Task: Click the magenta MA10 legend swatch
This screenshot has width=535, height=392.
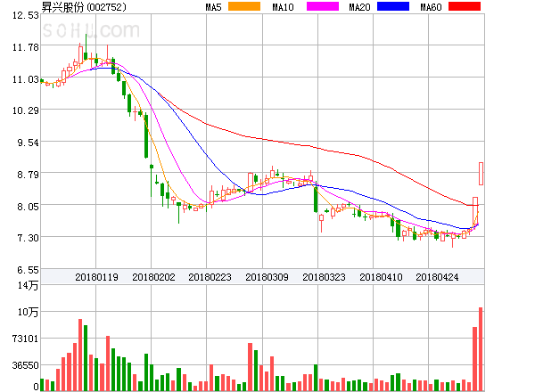Action: [x=323, y=6]
